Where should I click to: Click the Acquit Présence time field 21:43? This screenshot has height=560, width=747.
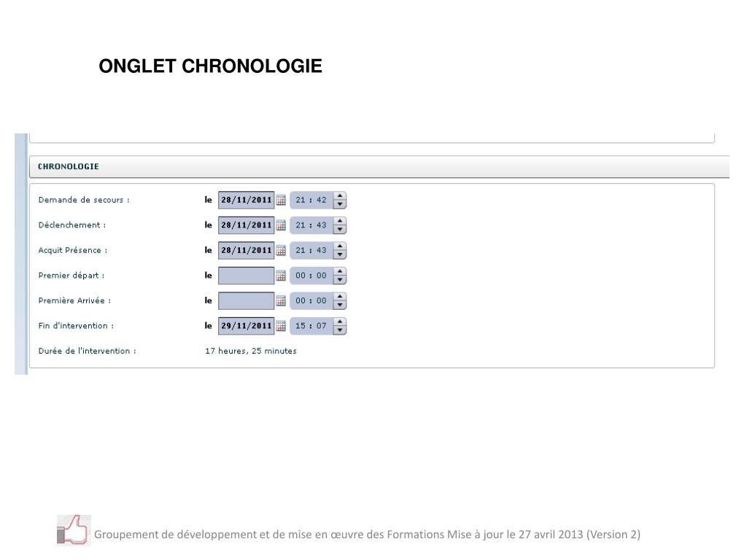pos(311,251)
